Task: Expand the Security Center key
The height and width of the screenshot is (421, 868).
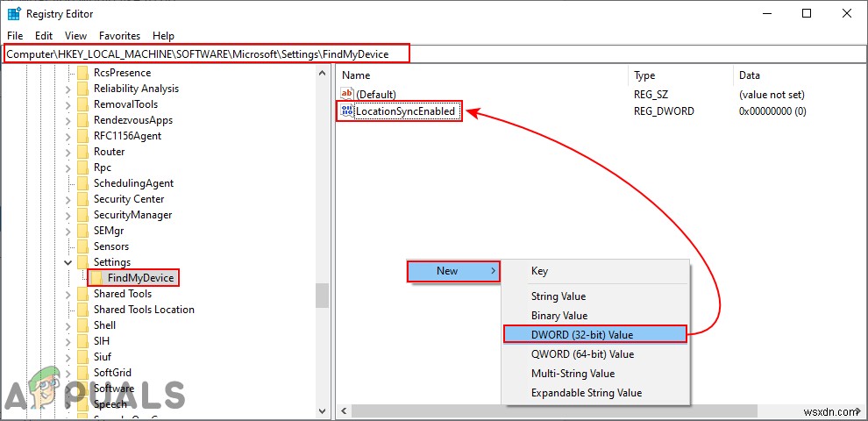Action: click(x=68, y=199)
